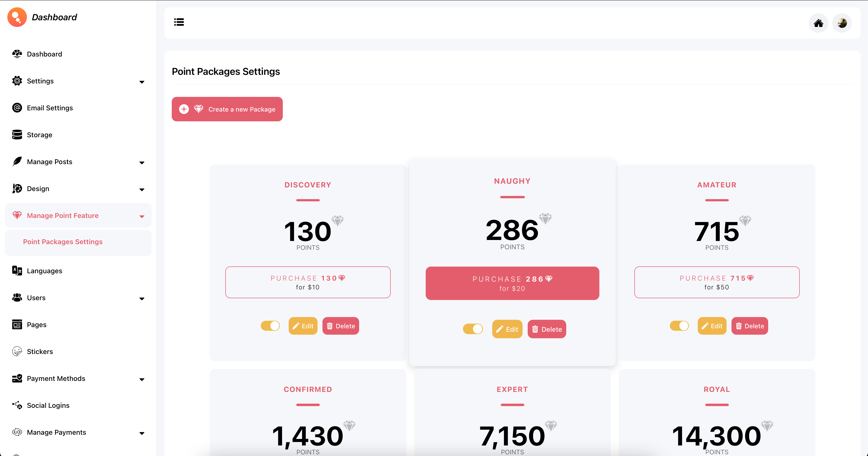Select the Storage icon in sidebar
The image size is (868, 456).
point(17,135)
